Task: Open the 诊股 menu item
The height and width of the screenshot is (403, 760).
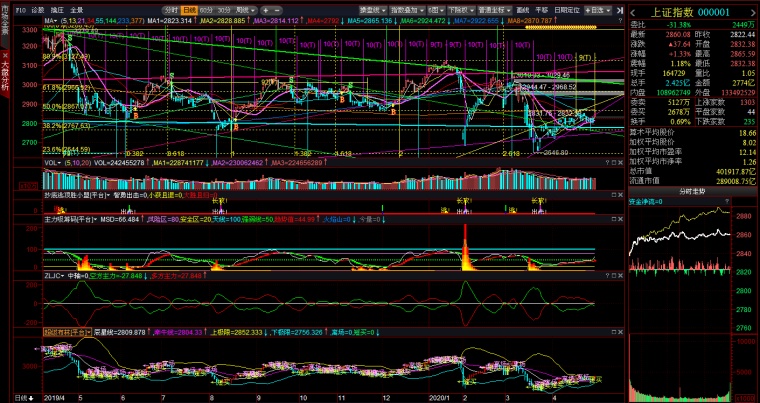Action: (37, 10)
